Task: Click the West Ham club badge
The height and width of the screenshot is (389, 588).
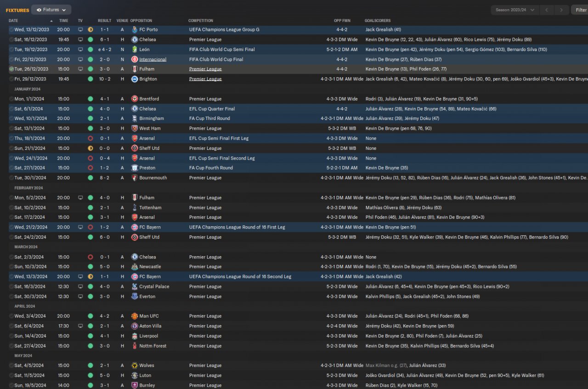Action: [x=135, y=128]
